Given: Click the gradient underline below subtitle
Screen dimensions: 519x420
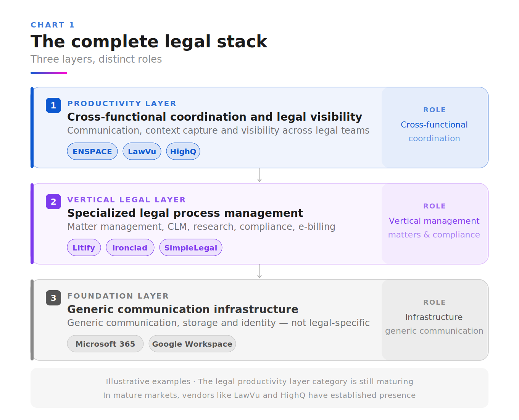Looking at the screenshot, I should pyautogui.click(x=49, y=73).
